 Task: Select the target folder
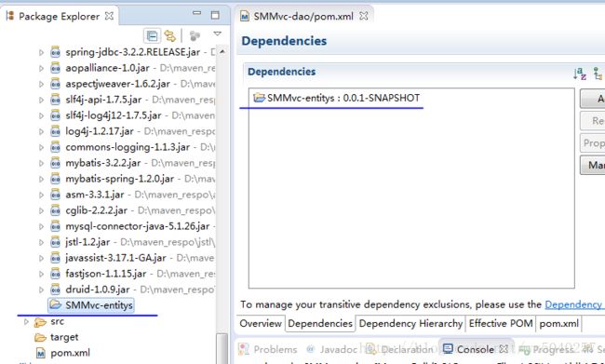57,337
